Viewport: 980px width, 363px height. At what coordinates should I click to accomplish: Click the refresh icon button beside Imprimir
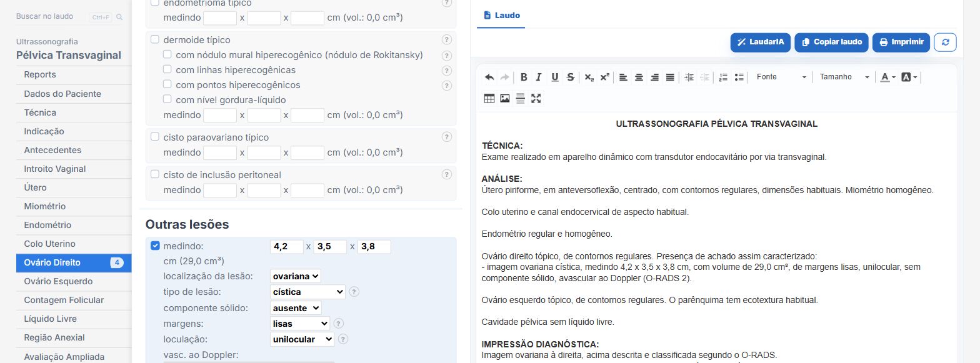coord(945,42)
